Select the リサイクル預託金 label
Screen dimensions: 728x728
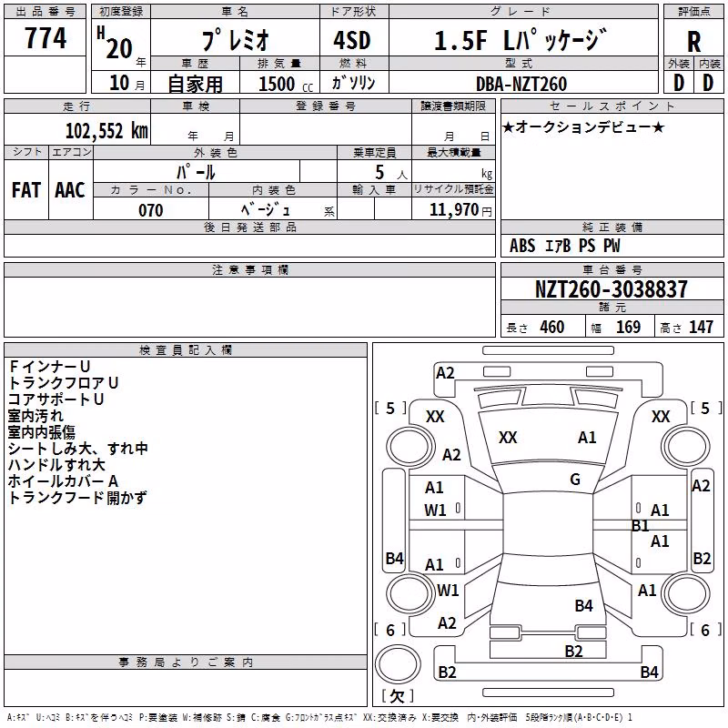click(x=453, y=189)
